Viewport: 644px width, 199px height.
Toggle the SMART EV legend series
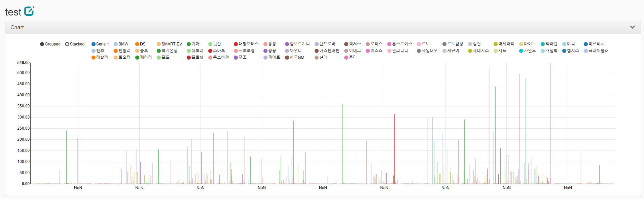[x=169, y=44]
